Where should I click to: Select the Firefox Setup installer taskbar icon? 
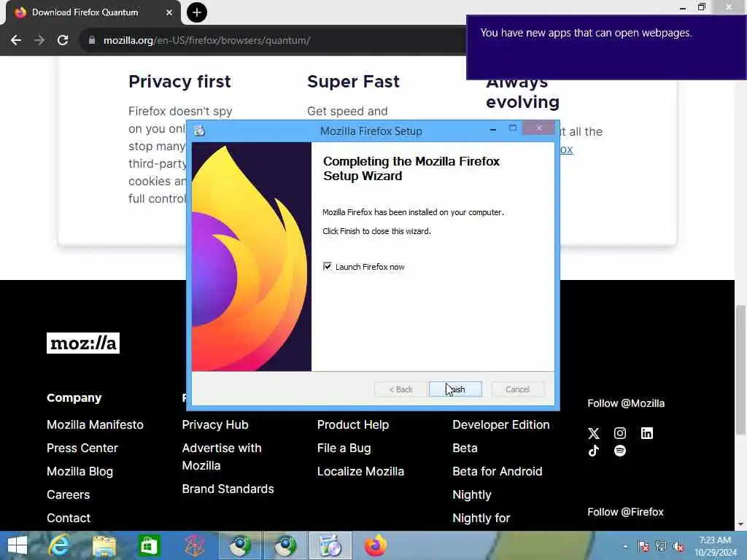330,545
